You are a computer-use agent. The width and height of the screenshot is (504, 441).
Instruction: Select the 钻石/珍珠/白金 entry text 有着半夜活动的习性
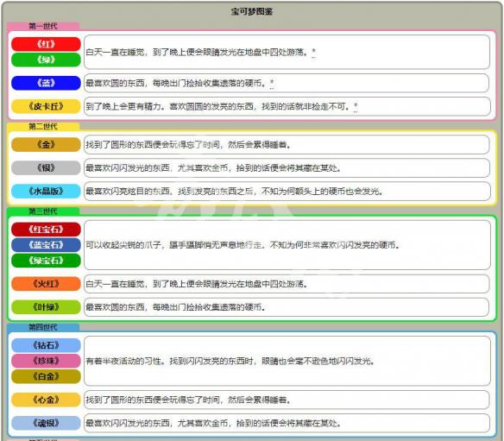click(x=230, y=362)
